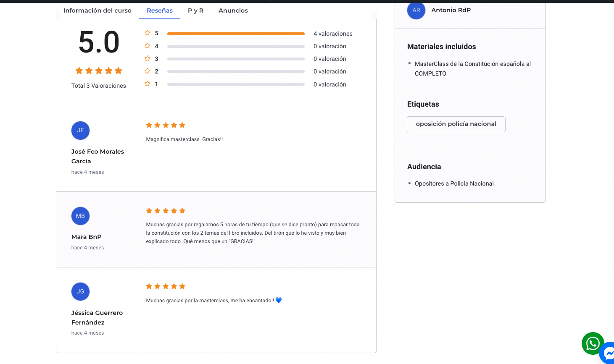
Task: Click the star icon beside rating 5
Action: tap(148, 33)
